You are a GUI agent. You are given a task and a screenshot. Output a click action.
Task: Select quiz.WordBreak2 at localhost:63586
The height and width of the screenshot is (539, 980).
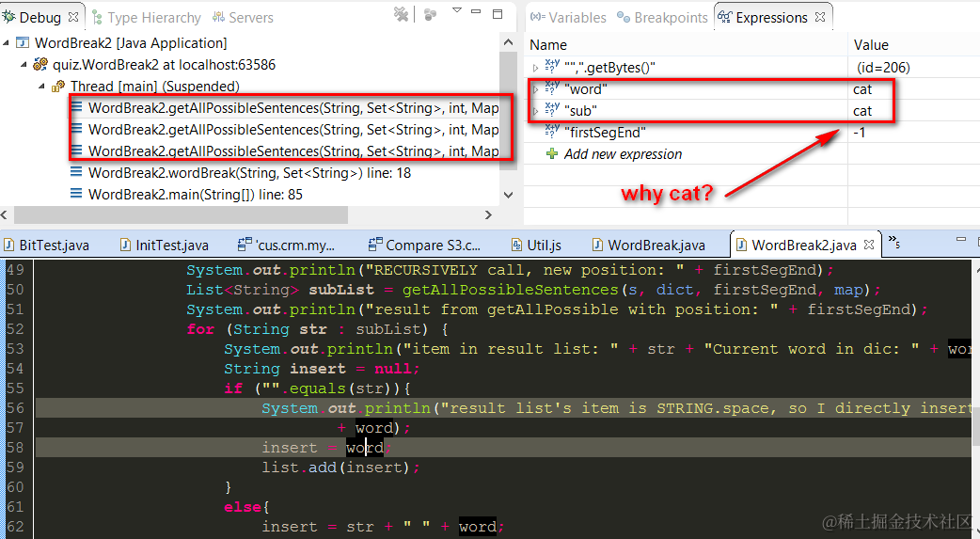(x=164, y=64)
